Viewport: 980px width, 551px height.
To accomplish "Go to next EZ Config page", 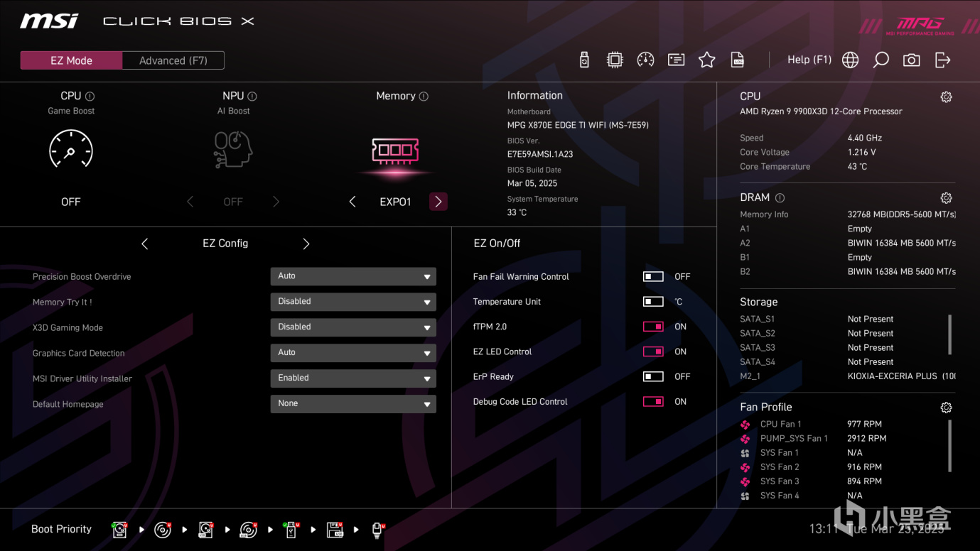I will (x=306, y=244).
